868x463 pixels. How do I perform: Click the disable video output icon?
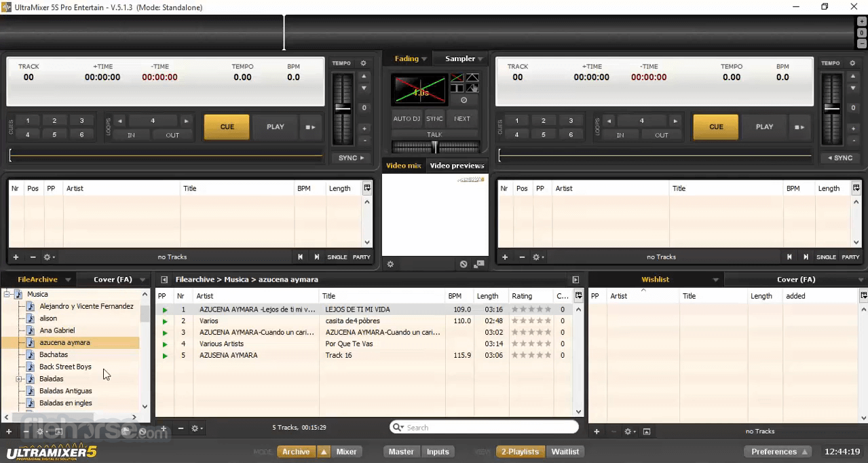pos(464,264)
